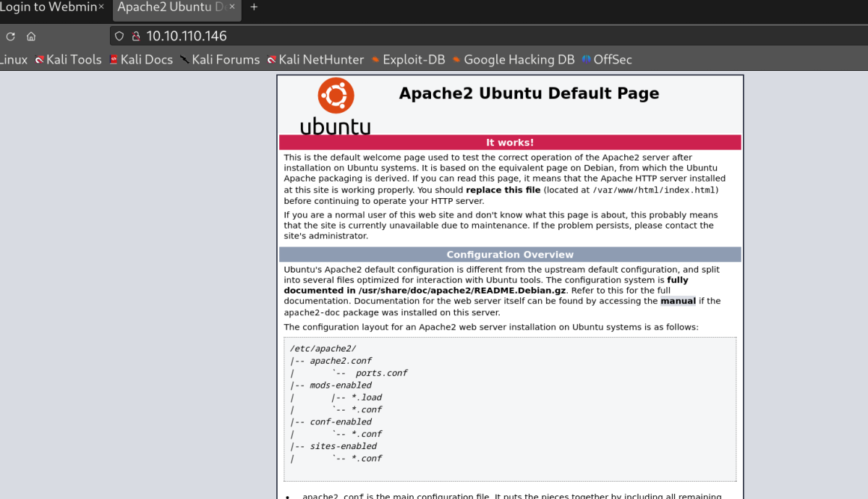Click the Home icon in toolbar
The width and height of the screenshot is (868, 499).
click(x=31, y=36)
